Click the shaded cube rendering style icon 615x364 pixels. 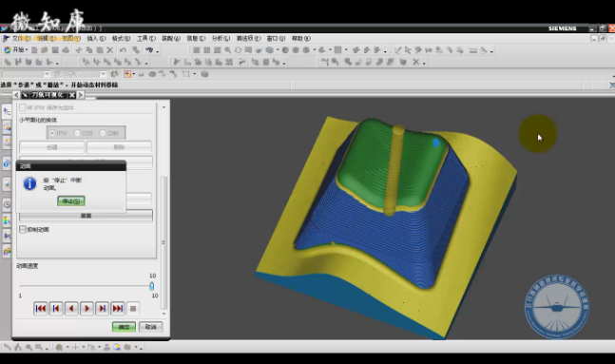(269, 50)
